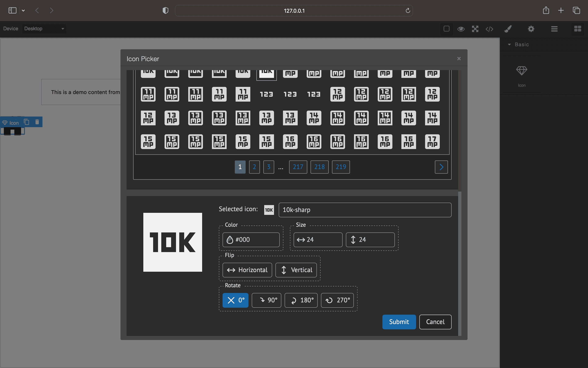
Task: Open the browser share menu
Action: pos(546,10)
